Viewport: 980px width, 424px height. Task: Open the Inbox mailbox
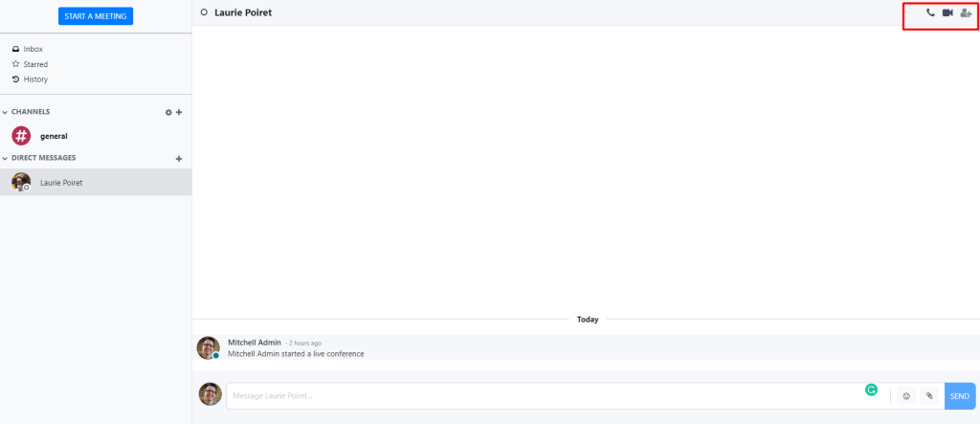(33, 49)
